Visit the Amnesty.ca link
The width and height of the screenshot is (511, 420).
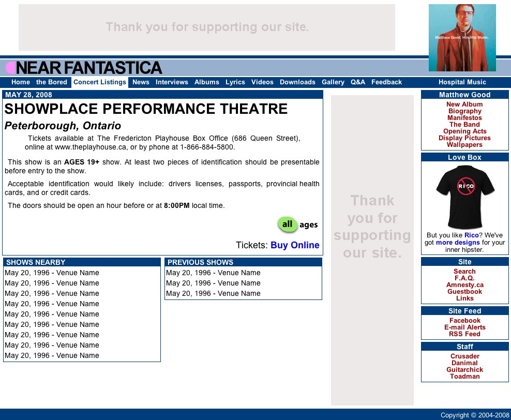[x=464, y=285]
